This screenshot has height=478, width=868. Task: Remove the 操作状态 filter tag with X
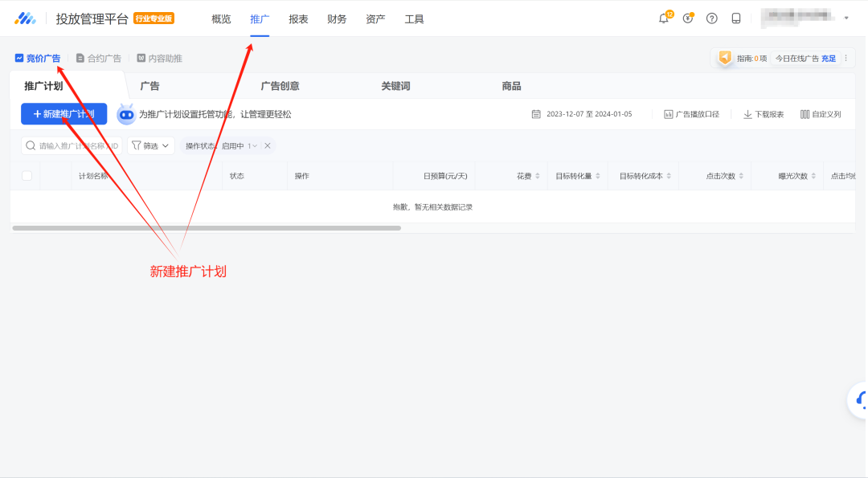point(267,145)
